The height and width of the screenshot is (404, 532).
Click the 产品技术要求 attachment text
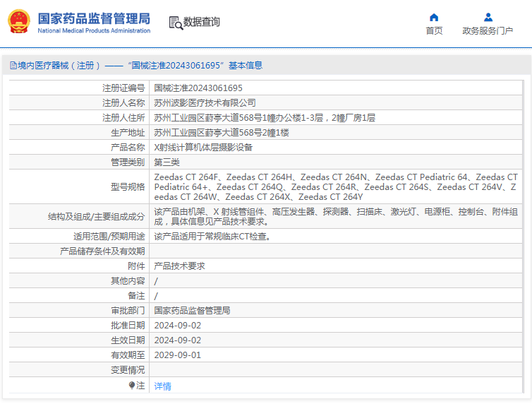pos(179,266)
